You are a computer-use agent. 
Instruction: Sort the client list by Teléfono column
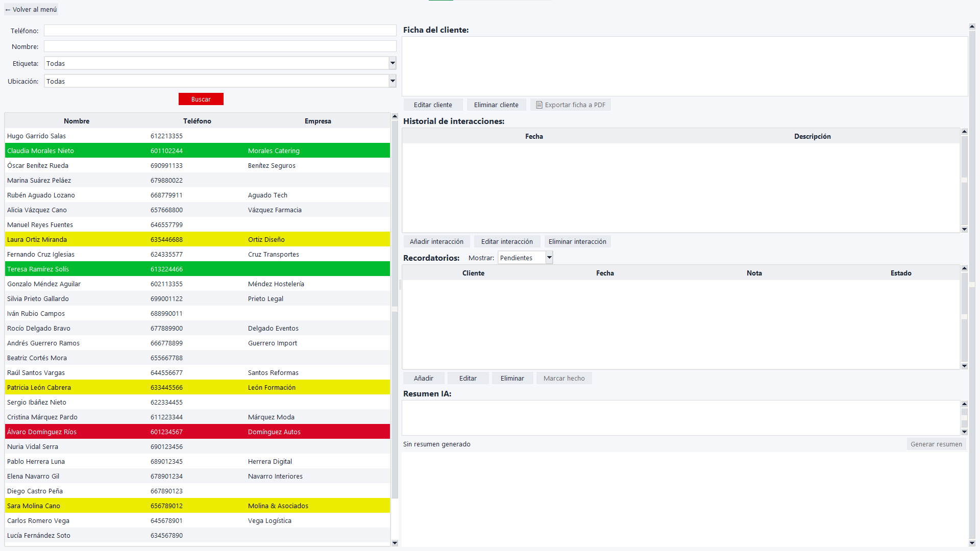(197, 121)
